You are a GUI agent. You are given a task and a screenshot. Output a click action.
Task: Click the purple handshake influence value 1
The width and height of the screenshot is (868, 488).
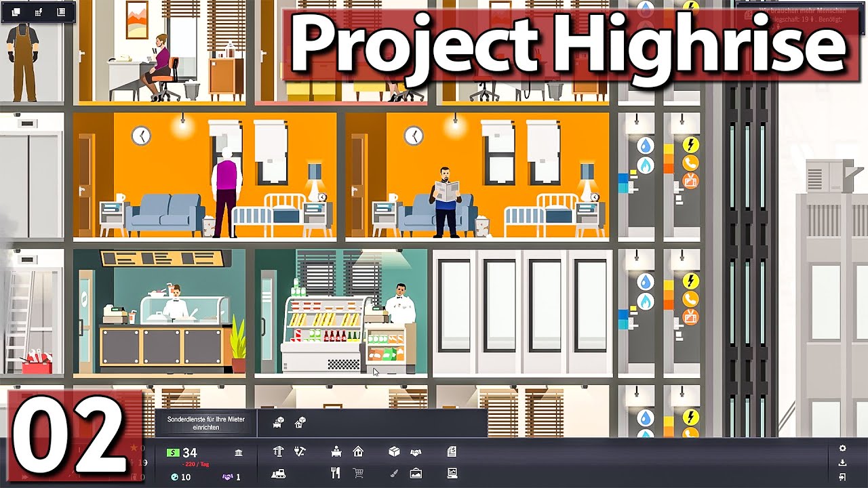(238, 477)
